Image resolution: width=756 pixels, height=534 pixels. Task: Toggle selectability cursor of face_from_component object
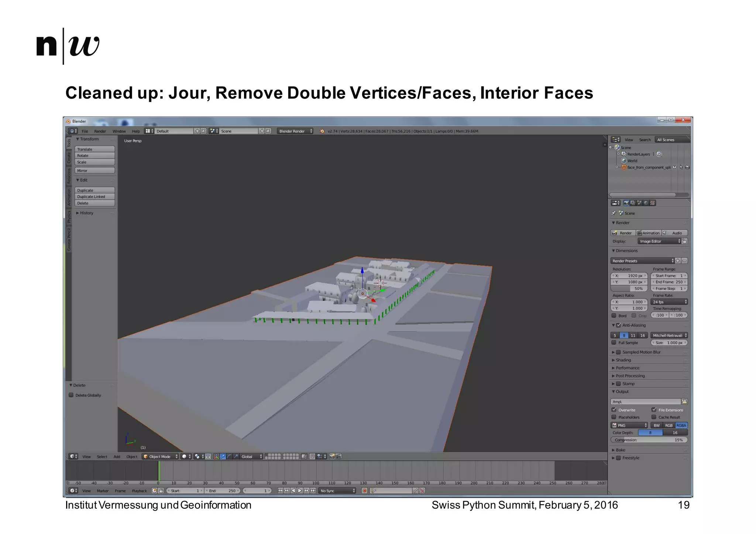[x=681, y=167]
